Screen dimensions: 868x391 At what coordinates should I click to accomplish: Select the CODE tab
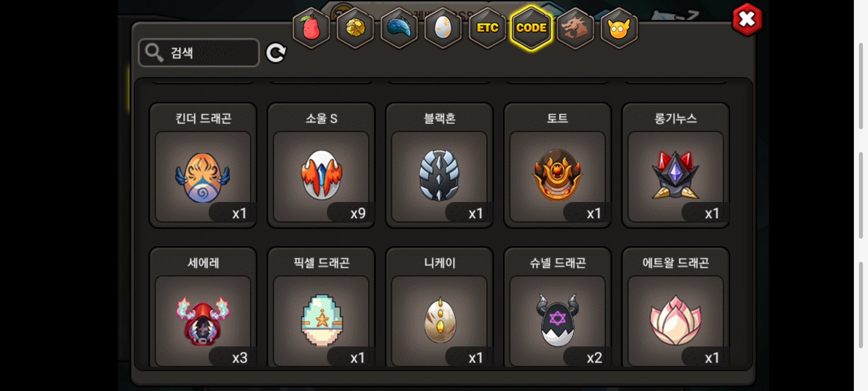531,28
